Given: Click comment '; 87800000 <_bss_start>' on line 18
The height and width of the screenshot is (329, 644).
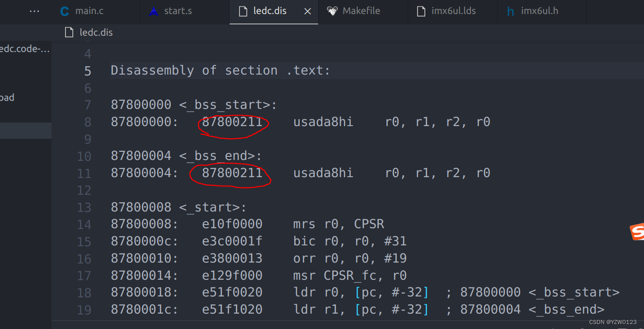Looking at the screenshot, I should (532, 292).
